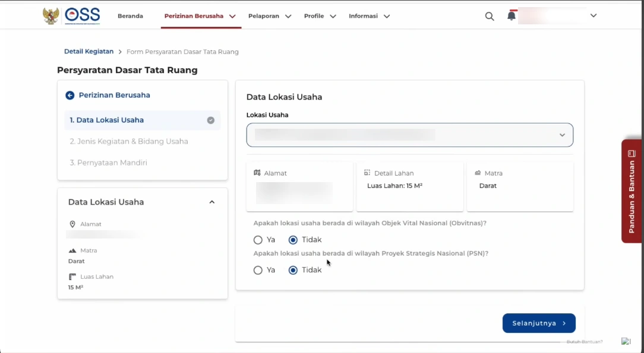
Task: Open the Informasi menu
Action: pos(369,16)
